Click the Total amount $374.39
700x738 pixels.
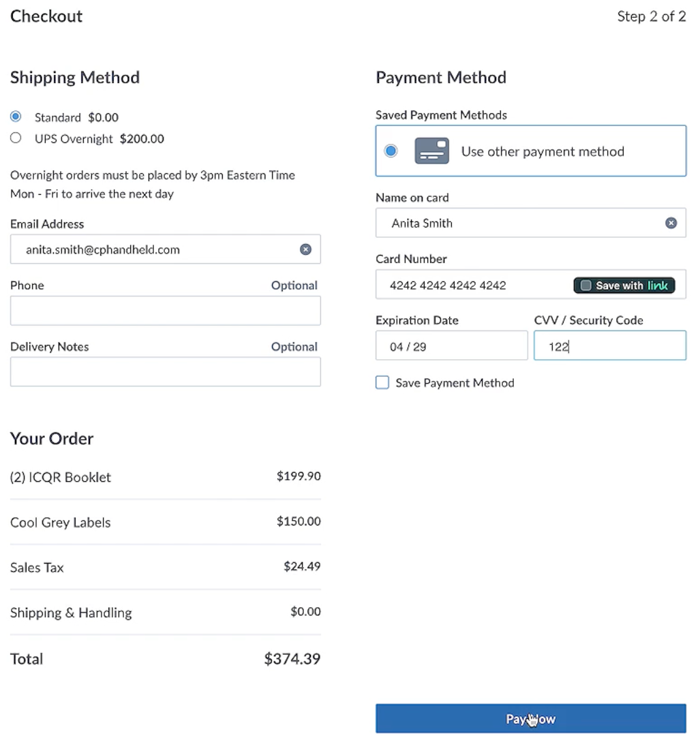(x=292, y=658)
